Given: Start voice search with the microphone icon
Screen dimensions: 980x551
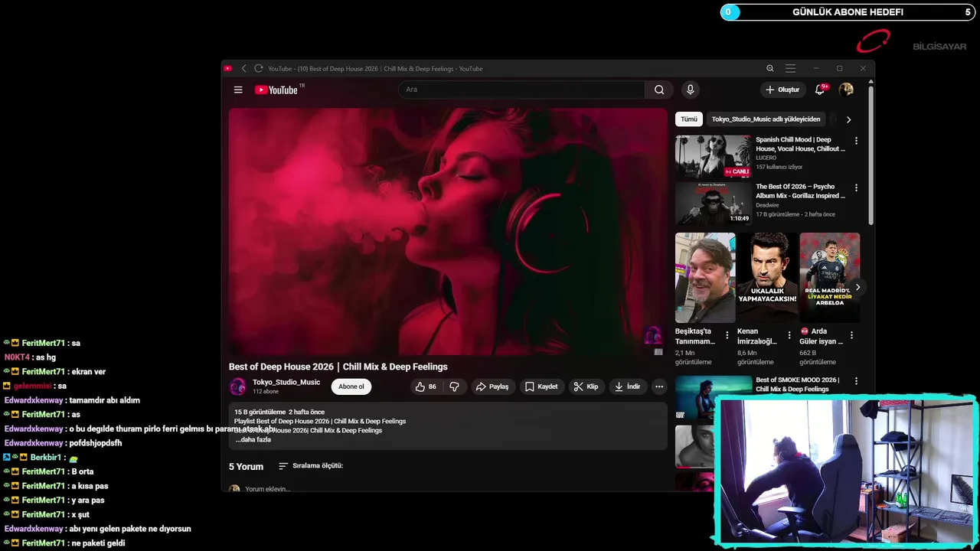Looking at the screenshot, I should coord(690,90).
